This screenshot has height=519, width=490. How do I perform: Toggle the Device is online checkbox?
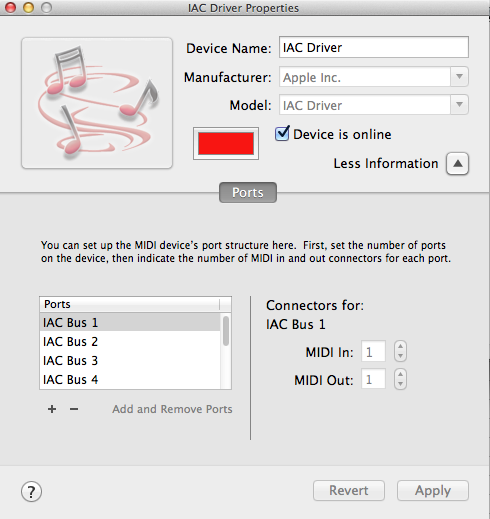click(282, 134)
